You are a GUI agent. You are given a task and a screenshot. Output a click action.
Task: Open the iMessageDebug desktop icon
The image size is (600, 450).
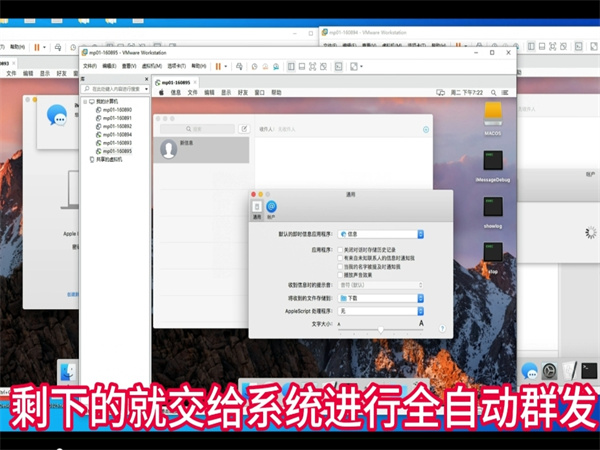click(492, 162)
